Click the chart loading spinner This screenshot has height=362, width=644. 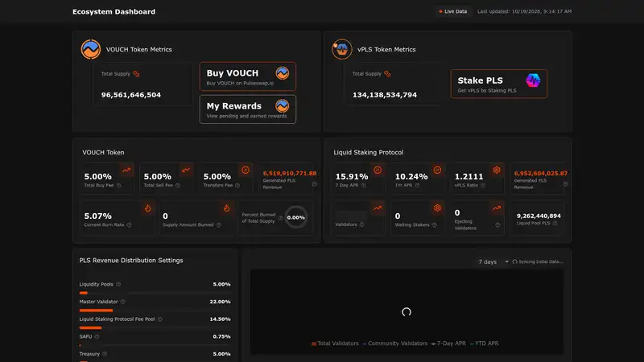pos(407,312)
